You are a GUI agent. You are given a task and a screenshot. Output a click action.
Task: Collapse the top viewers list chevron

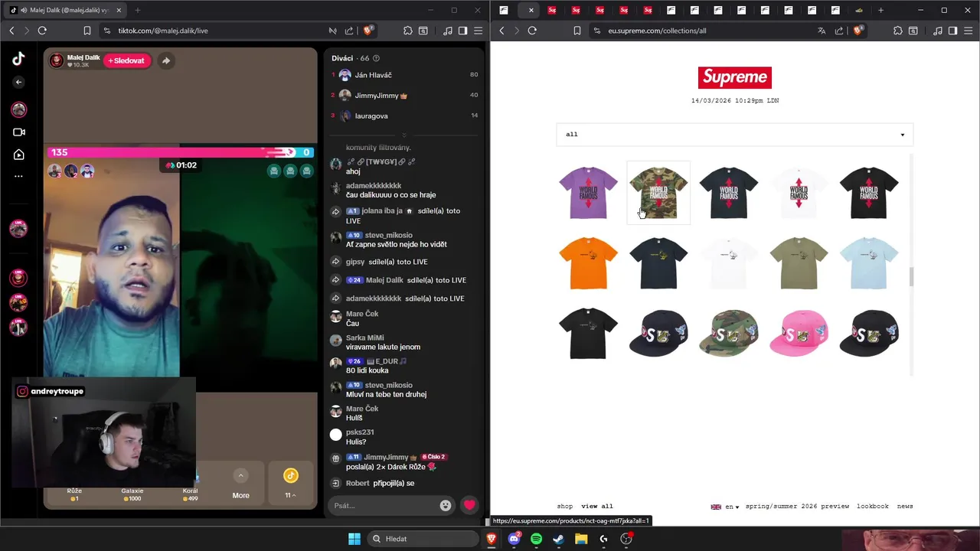404,135
